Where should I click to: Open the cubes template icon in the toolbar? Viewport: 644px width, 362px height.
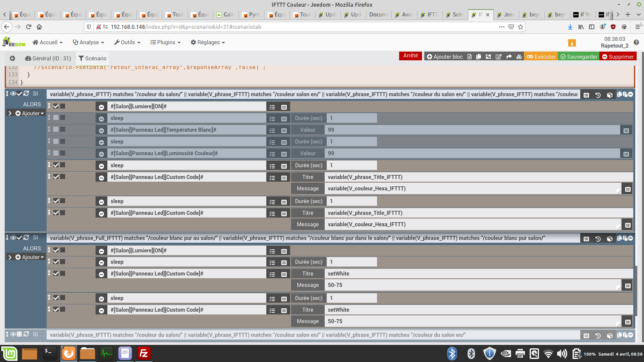click(519, 57)
